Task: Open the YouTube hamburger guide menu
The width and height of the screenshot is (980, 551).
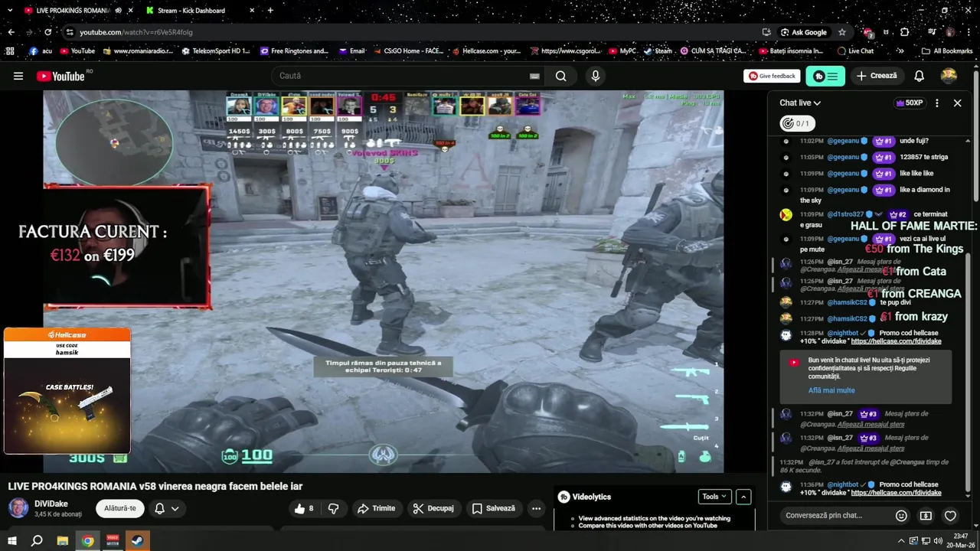Action: coord(18,76)
